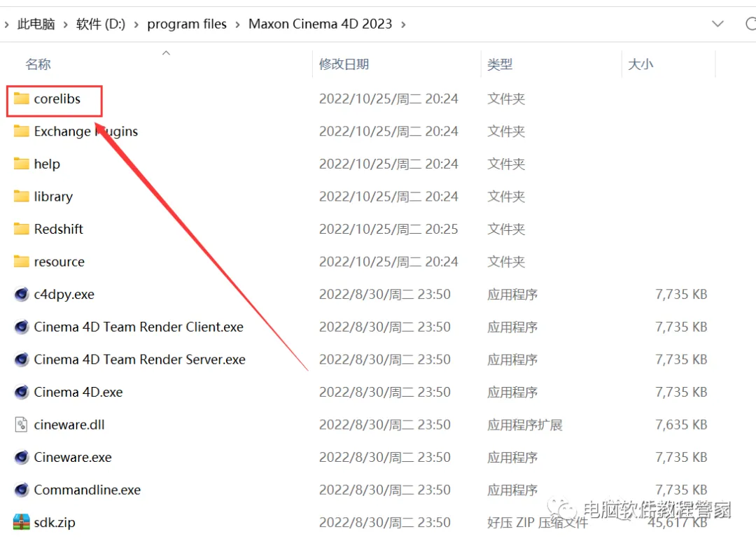The width and height of the screenshot is (756, 543).
Task: Click the resource folder icon
Action: click(21, 262)
